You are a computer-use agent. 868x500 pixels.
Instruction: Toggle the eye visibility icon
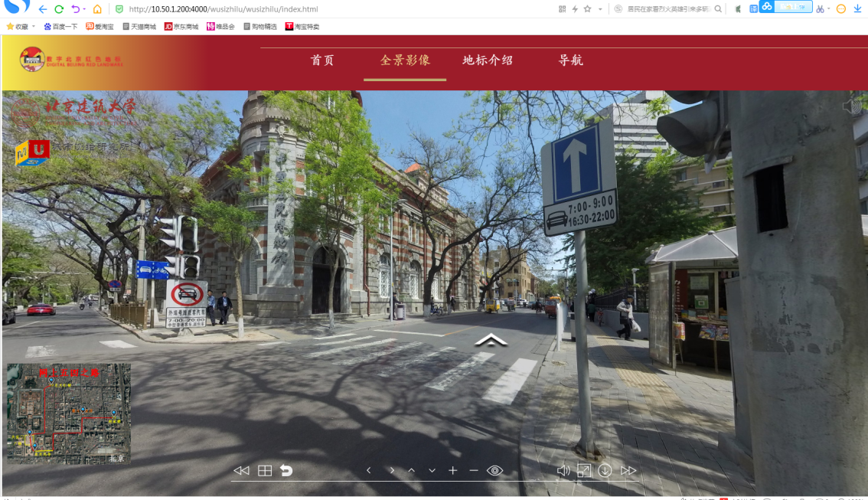tap(494, 470)
